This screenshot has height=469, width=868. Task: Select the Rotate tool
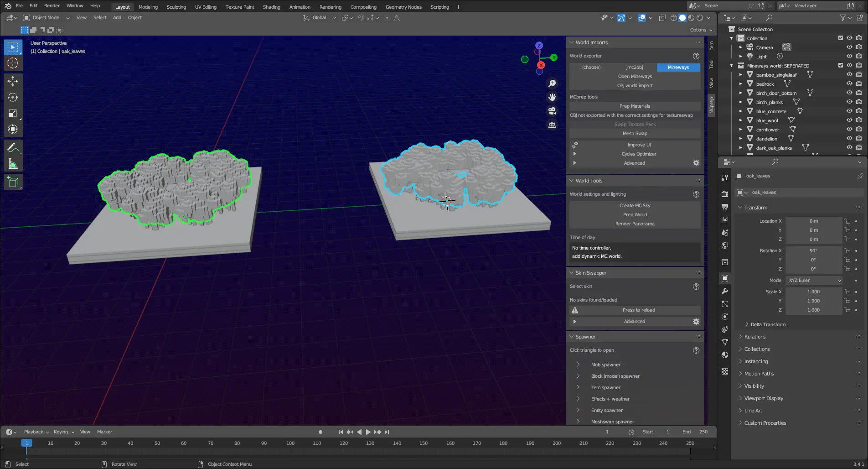[x=13, y=97]
